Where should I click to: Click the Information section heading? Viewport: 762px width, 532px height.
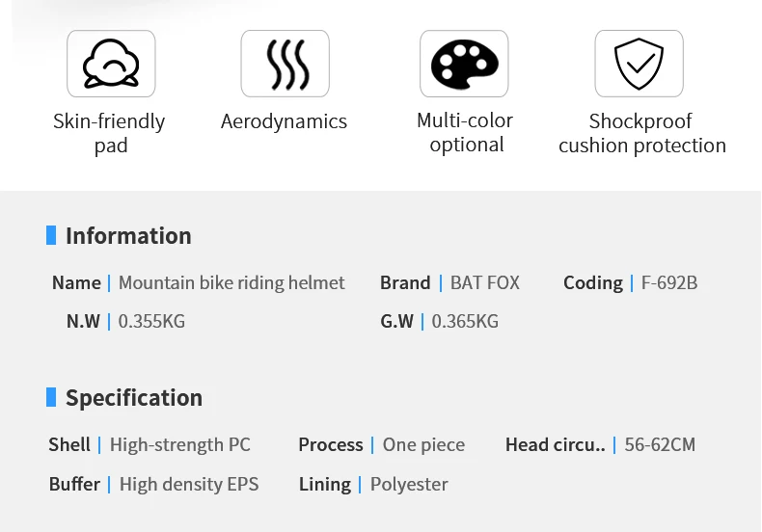click(128, 236)
